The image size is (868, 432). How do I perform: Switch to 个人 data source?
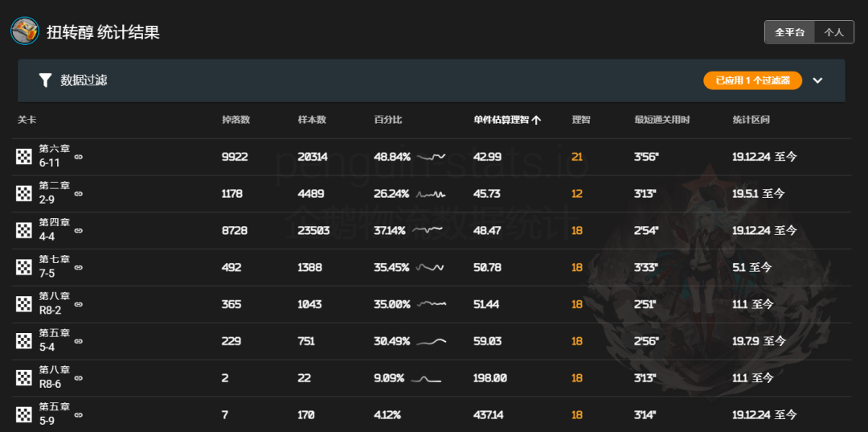point(833,32)
